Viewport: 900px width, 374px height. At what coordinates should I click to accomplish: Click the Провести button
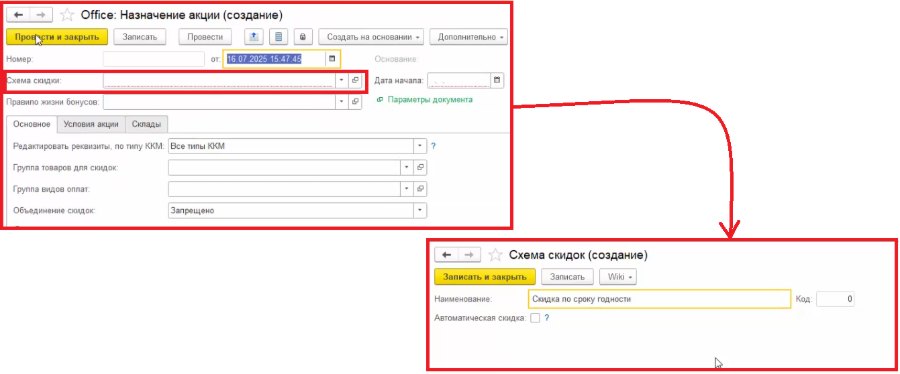[205, 37]
